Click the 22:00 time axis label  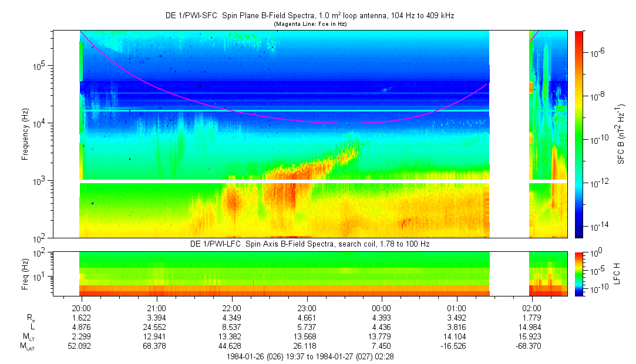pyautogui.click(x=231, y=308)
